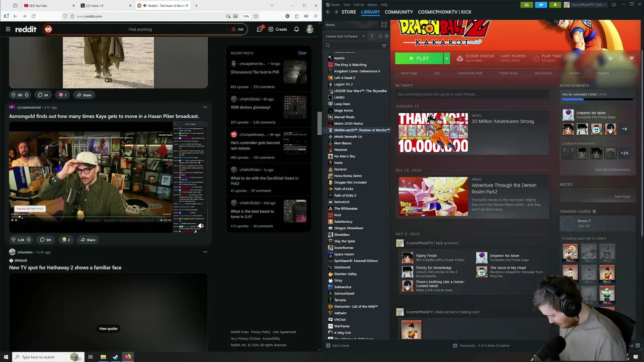The image size is (644, 362).
Task: Open the Windows Start menu
Action: 6,357
